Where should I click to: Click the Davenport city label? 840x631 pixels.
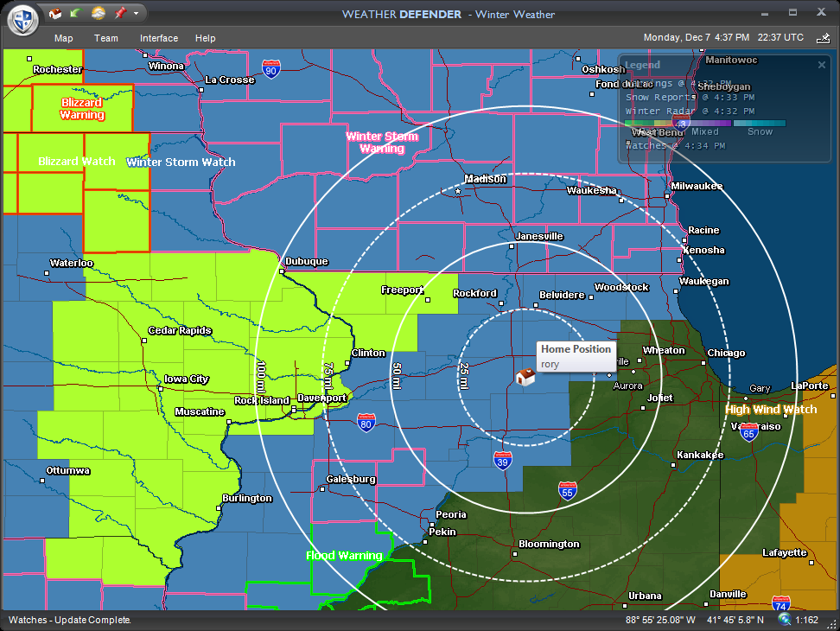(x=322, y=398)
